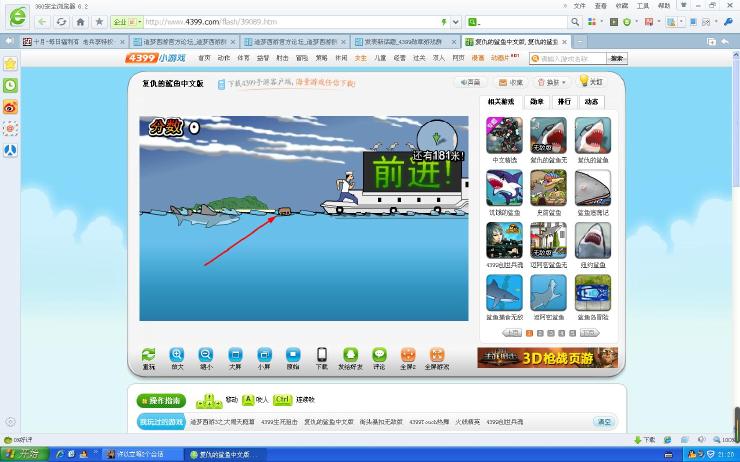This screenshot has height=462, width=740.
Task: Click the 搜索 site search button
Action: point(616,59)
